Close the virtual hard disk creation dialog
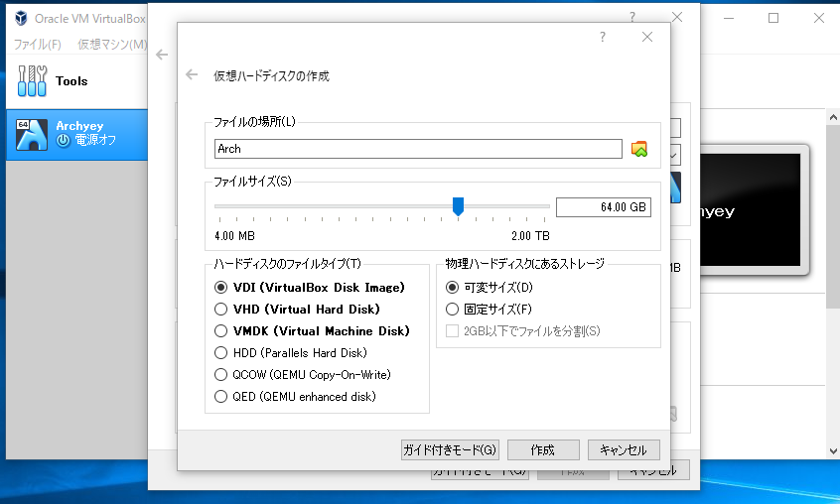840x504 pixels. click(x=647, y=37)
